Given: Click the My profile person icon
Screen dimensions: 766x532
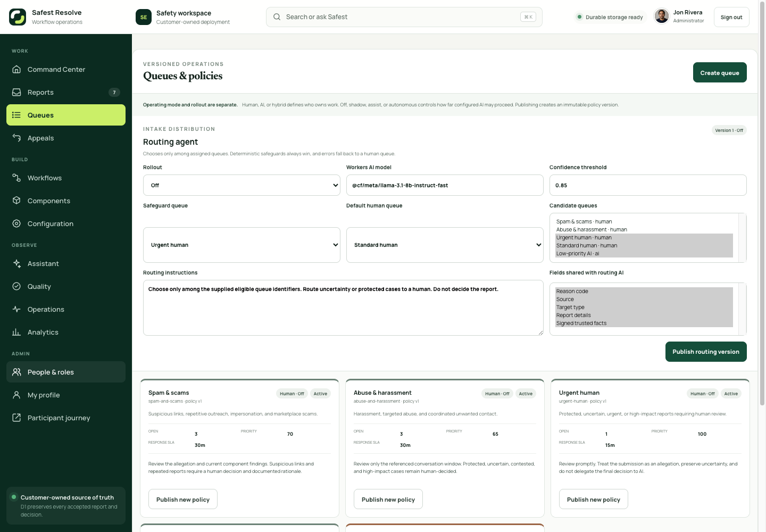Looking at the screenshot, I should [16, 395].
